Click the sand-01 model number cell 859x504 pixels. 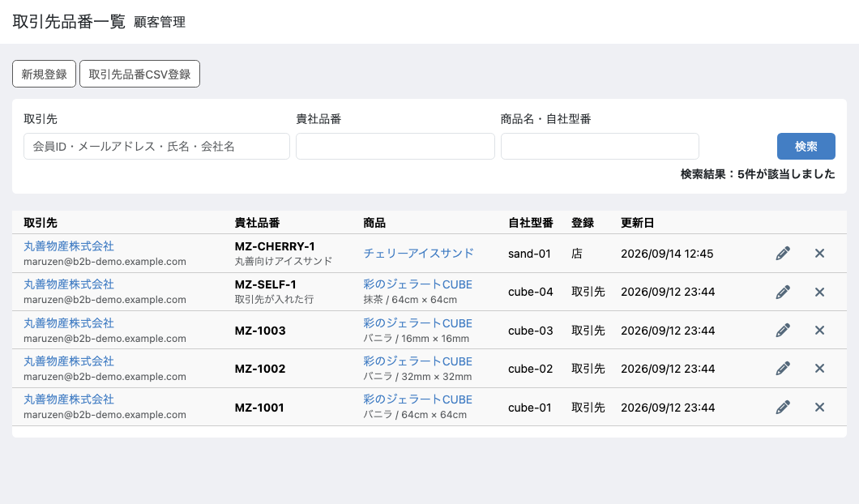[529, 254]
